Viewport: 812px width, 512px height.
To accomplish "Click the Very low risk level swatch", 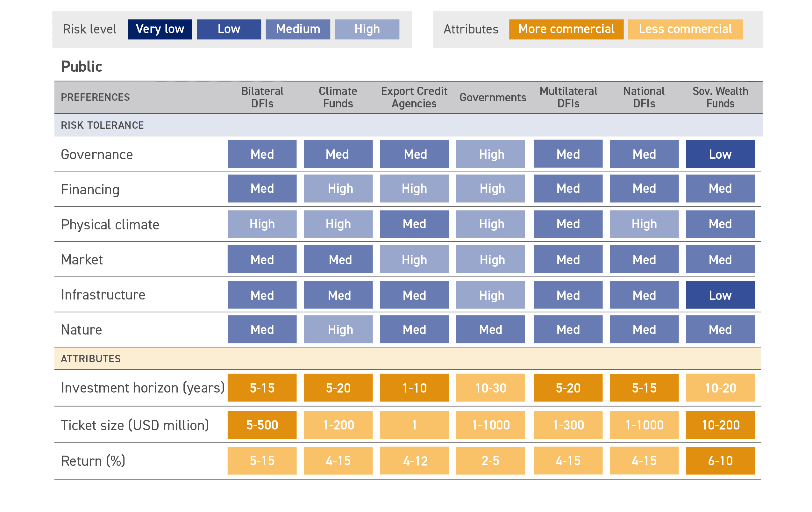I will (x=160, y=29).
